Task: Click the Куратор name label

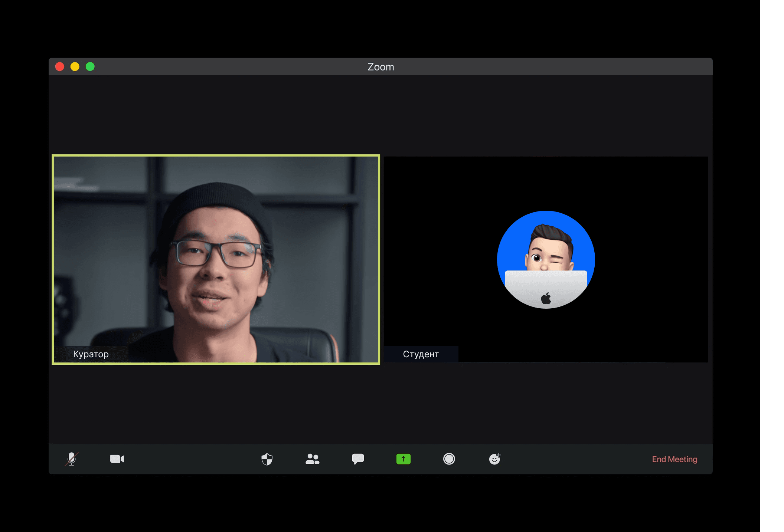Action: 91,354
